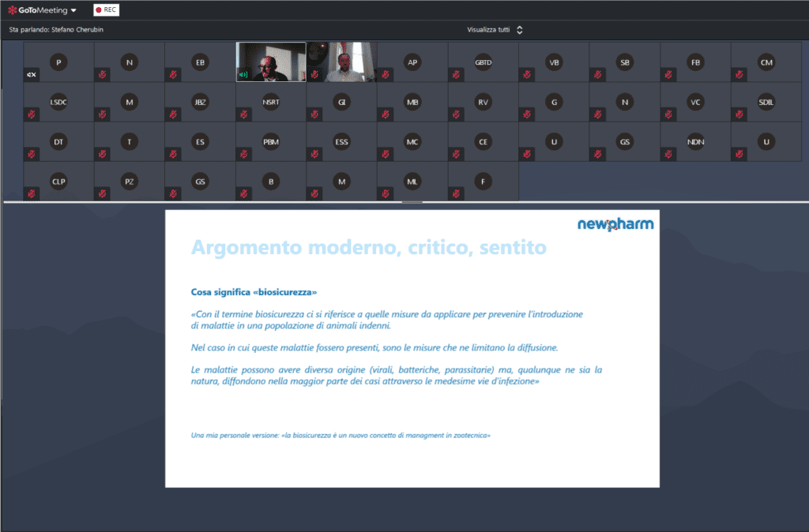
Task: Select the F participant avatar
Action: click(483, 182)
